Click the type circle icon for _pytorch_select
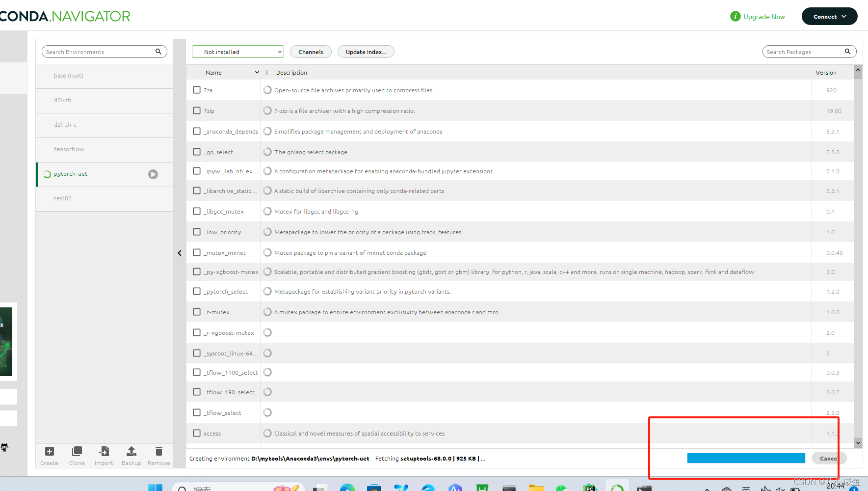 (267, 291)
